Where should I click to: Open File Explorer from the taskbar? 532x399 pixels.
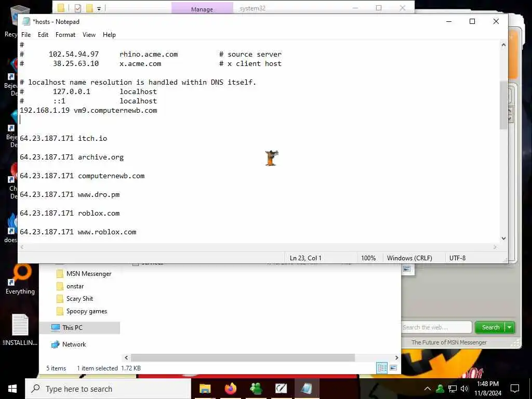(205, 389)
